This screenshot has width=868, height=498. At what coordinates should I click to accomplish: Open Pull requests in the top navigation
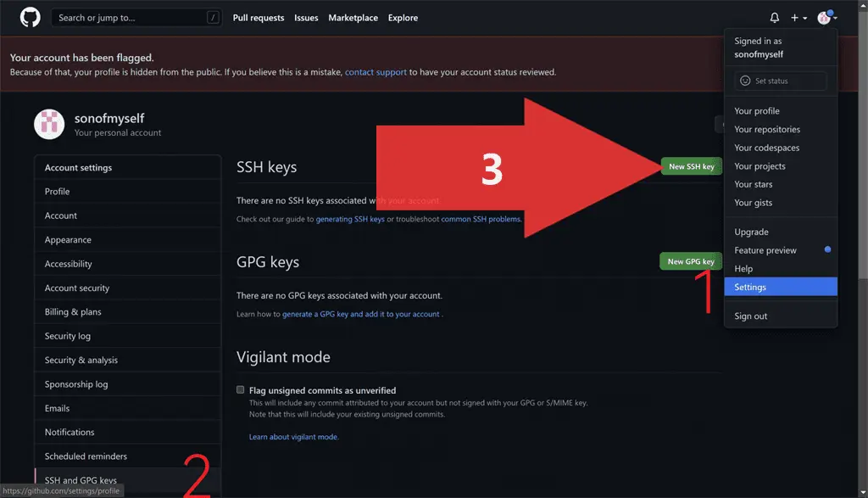click(x=259, y=18)
